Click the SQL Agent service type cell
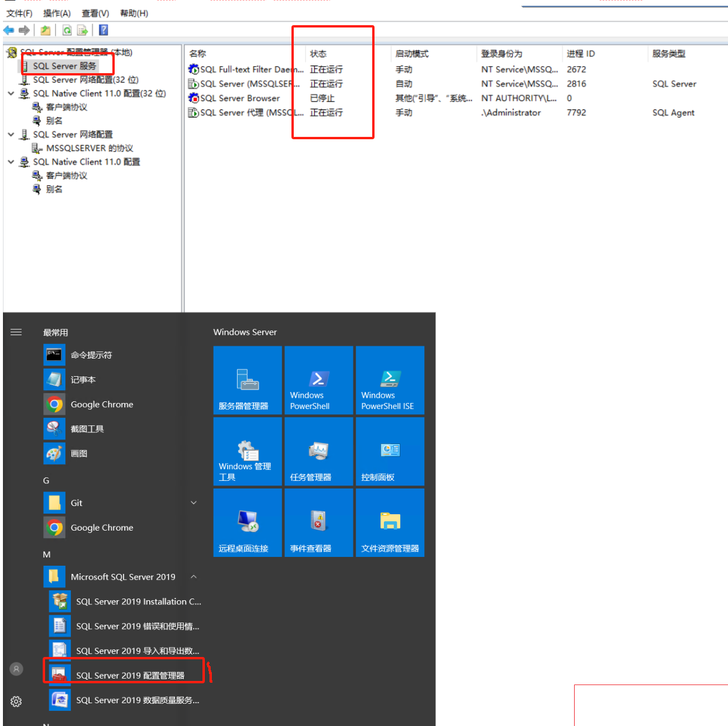This screenshot has width=728, height=726. pyautogui.click(x=674, y=112)
